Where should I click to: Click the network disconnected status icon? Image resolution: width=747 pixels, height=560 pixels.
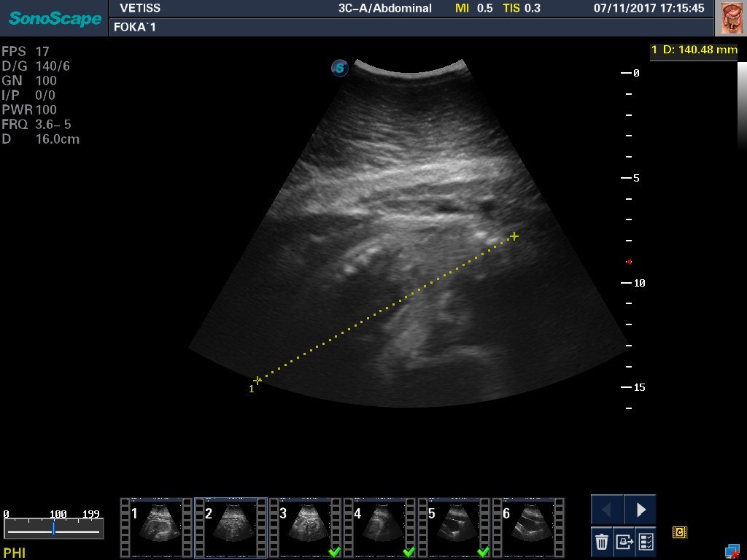point(732,551)
